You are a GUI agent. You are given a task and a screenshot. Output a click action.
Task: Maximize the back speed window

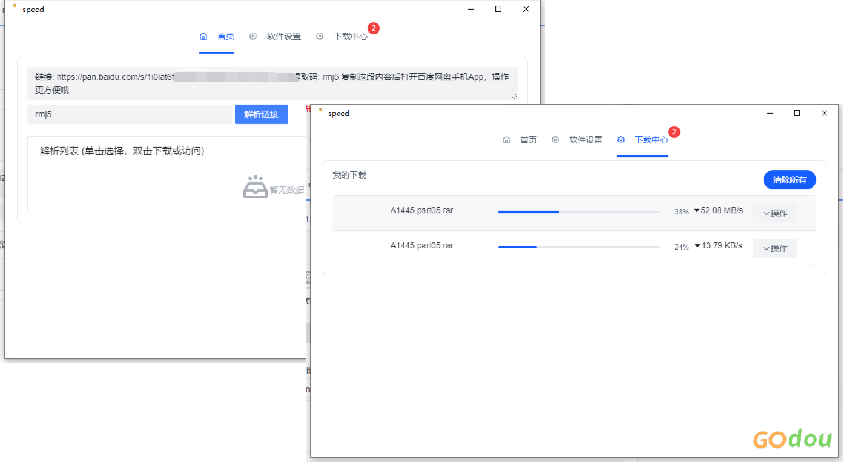pyautogui.click(x=498, y=9)
